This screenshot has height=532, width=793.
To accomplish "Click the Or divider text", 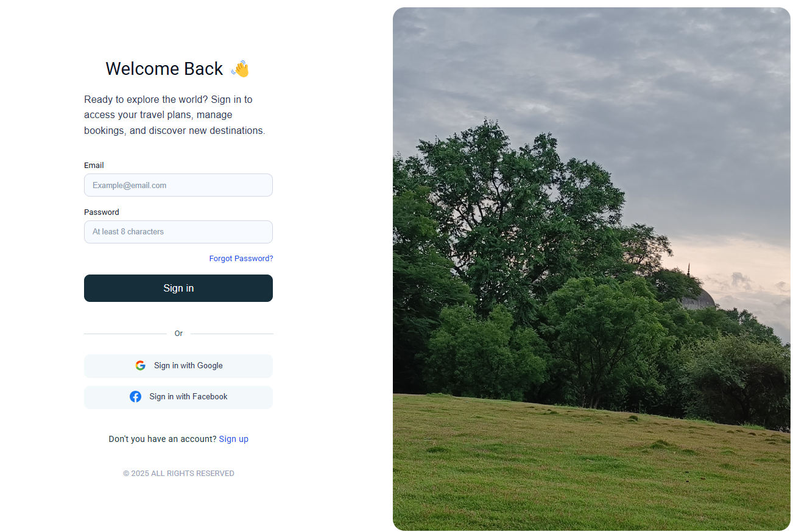I will click(x=178, y=334).
